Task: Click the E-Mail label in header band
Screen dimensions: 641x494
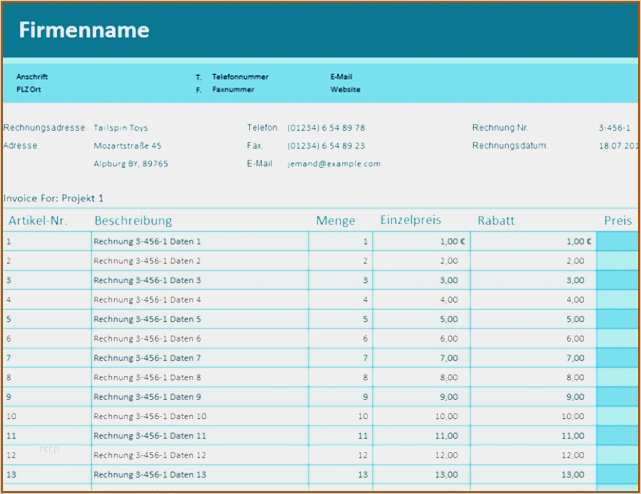Action: pos(341,76)
